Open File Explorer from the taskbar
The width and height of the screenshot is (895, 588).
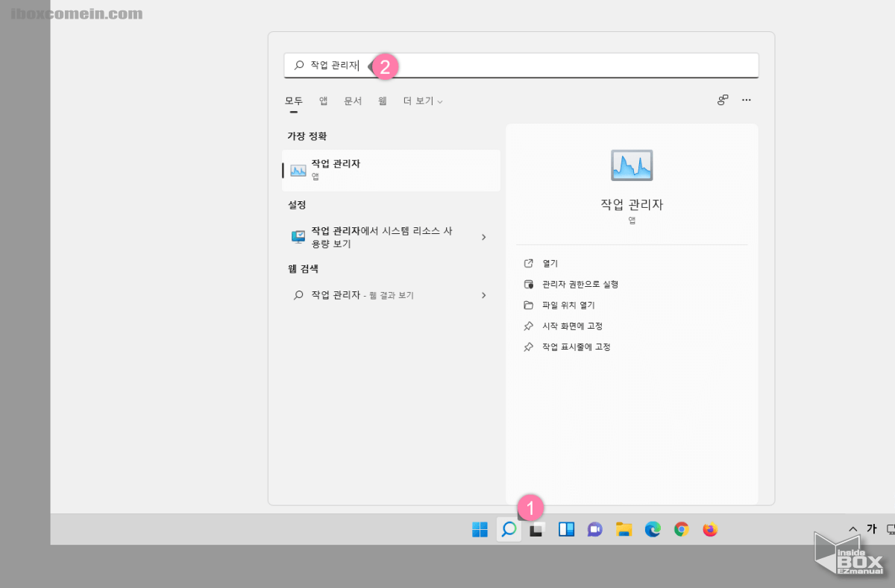pyautogui.click(x=624, y=529)
